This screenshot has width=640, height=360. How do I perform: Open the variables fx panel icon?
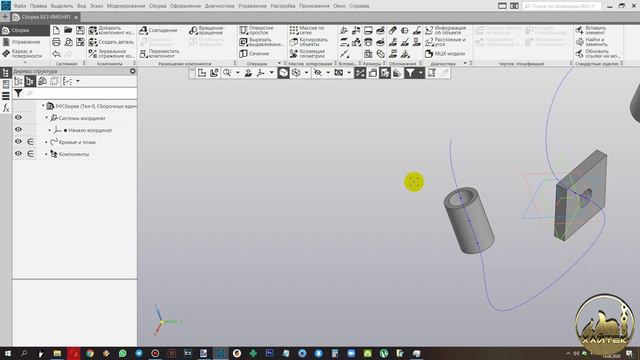tap(6, 108)
